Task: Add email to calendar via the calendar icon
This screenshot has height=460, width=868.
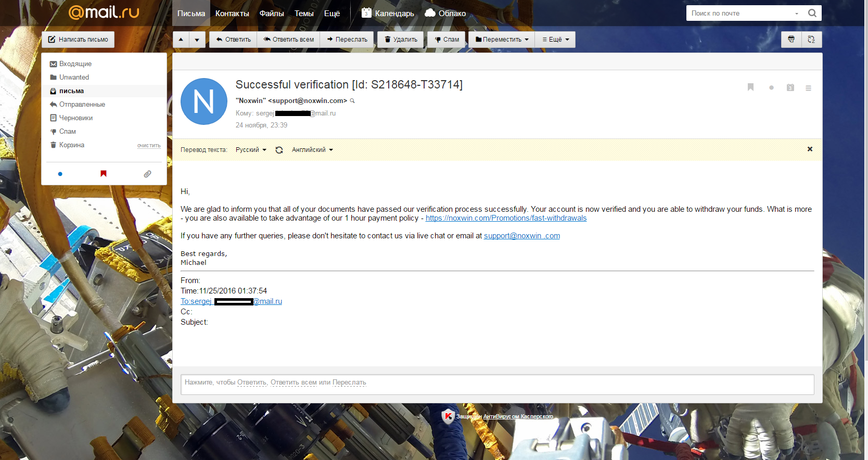Action: (790, 88)
